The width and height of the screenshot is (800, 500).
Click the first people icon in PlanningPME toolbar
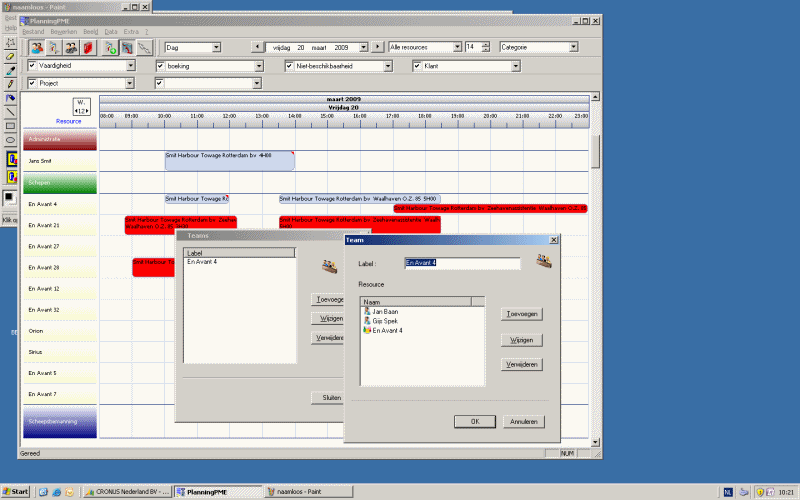[37, 47]
